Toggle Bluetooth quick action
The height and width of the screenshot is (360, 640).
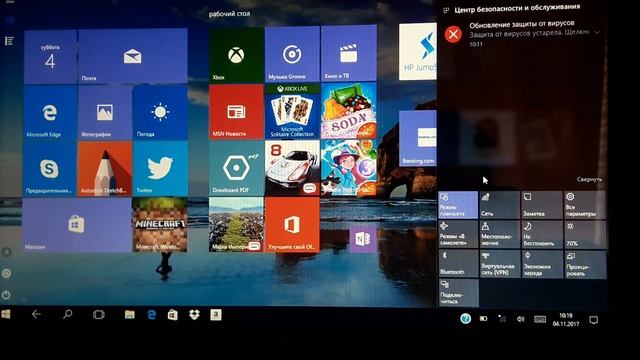tap(458, 264)
